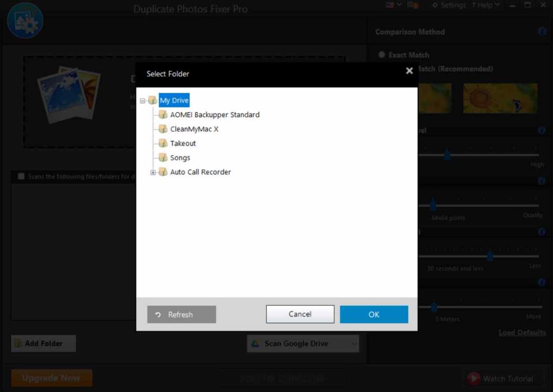The width and height of the screenshot is (553, 392).
Task: Click the photo stack drop area image
Action: point(69,94)
